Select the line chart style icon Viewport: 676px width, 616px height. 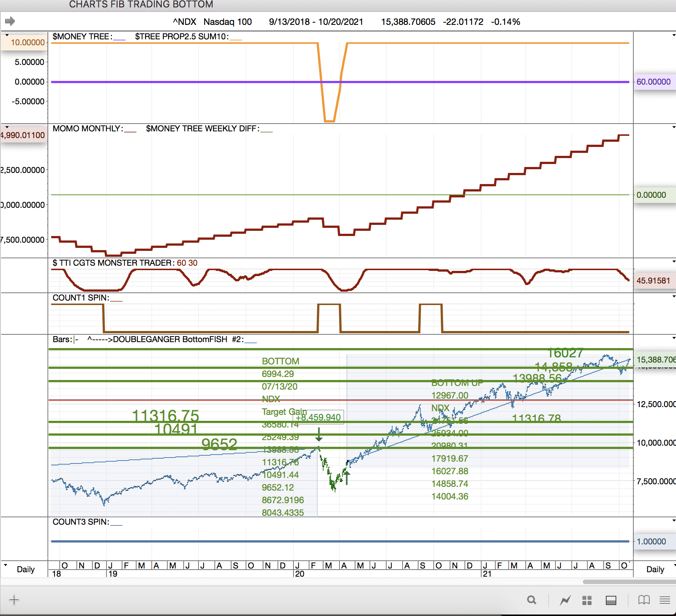click(565, 600)
